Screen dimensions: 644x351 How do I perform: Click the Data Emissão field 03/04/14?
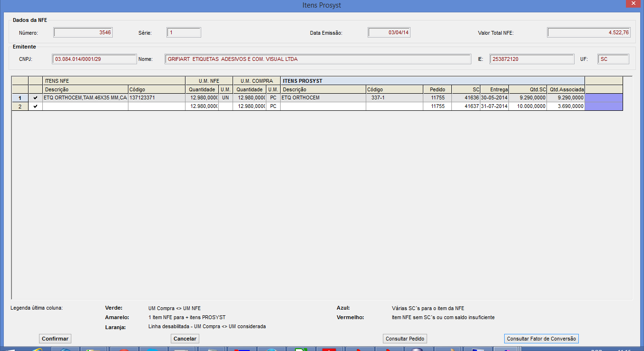point(390,32)
